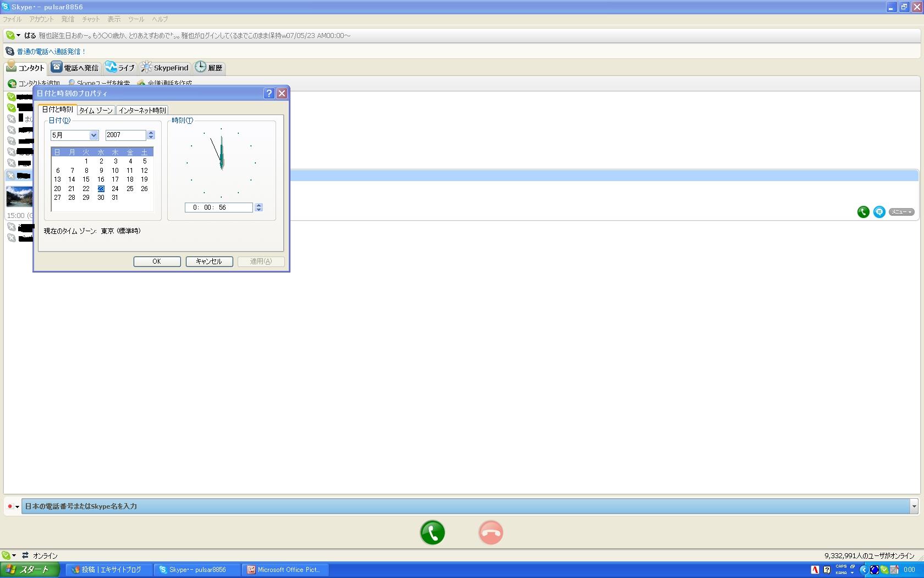Switch to インターネット時刻 tab
The width and height of the screenshot is (924, 578).
(x=142, y=110)
